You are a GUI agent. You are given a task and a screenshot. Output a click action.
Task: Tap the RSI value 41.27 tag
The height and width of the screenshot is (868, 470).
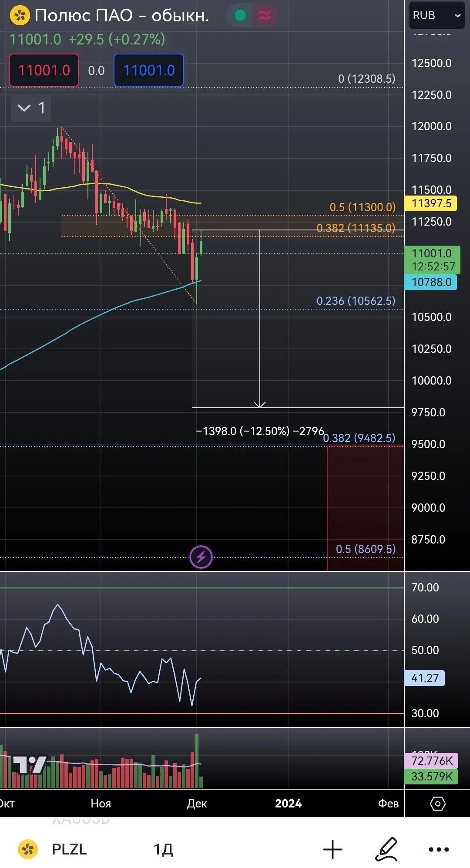425,678
